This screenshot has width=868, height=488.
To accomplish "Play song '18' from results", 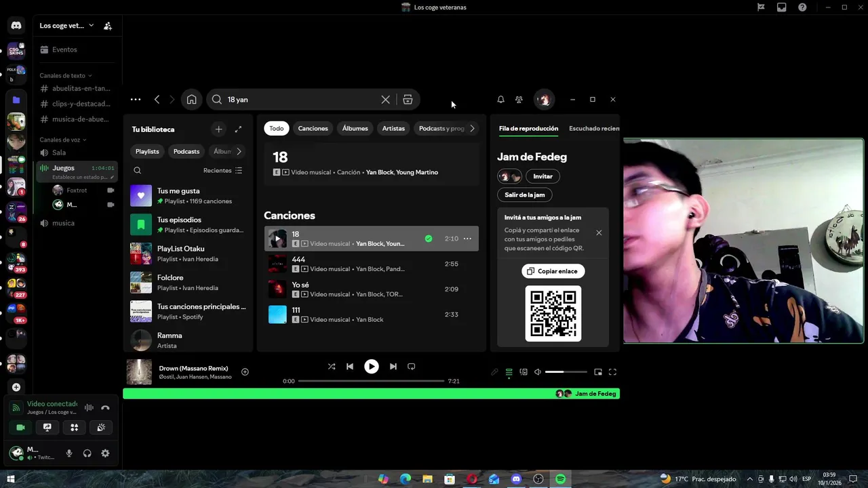I will [278, 239].
